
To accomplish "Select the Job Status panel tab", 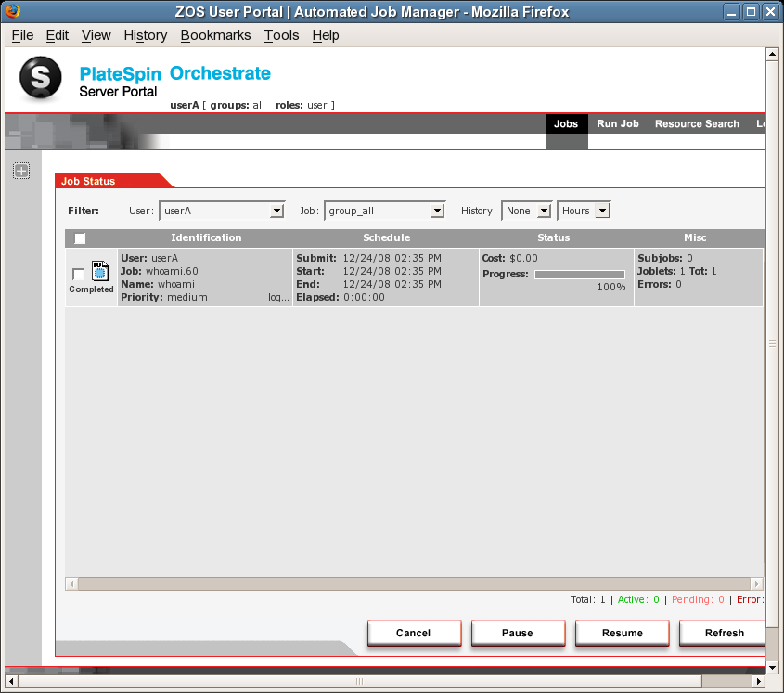I will [x=88, y=181].
